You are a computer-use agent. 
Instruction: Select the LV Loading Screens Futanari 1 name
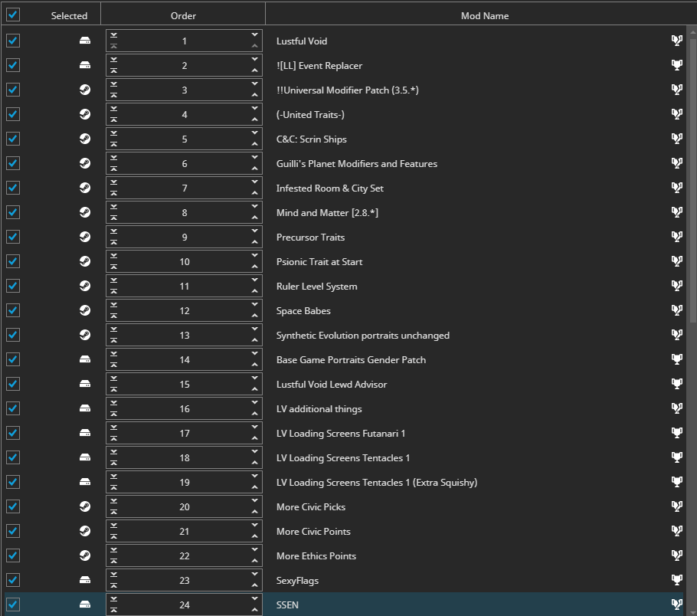[341, 433]
